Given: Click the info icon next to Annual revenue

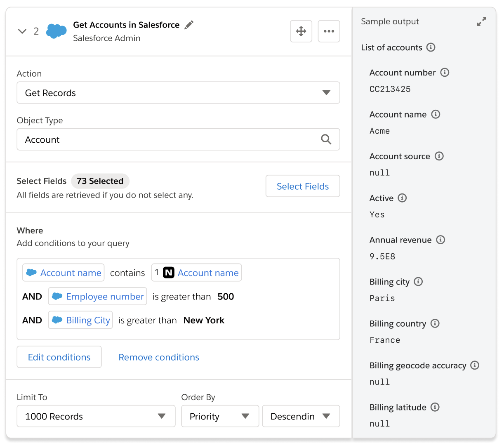Looking at the screenshot, I should (441, 240).
